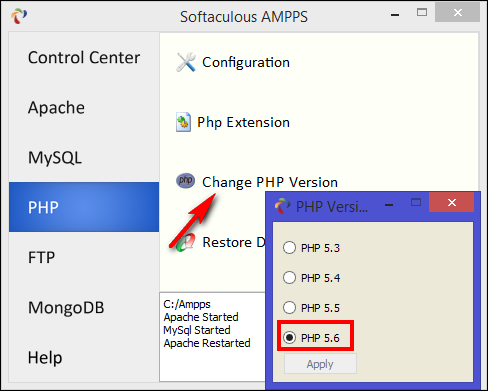The height and width of the screenshot is (391, 488).
Task: Switch to the Apache tab
Action: tap(84, 107)
